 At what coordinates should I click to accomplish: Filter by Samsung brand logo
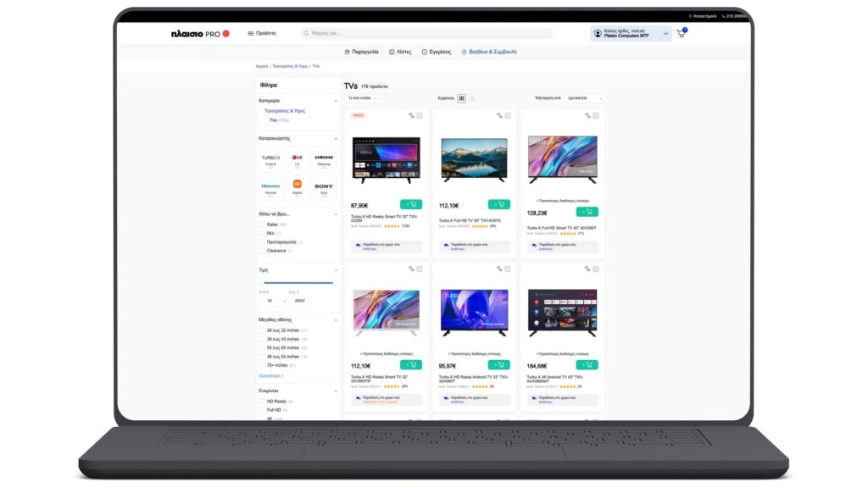(324, 159)
